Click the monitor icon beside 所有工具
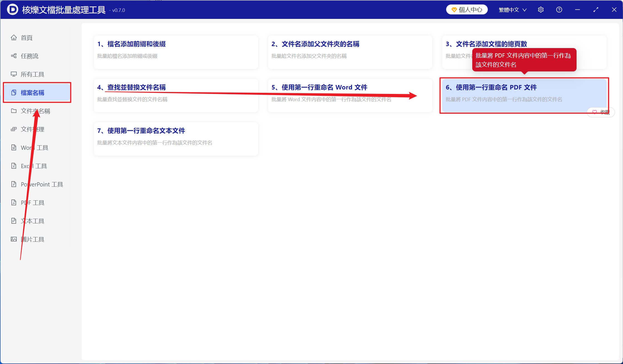The width and height of the screenshot is (623, 364). click(14, 74)
